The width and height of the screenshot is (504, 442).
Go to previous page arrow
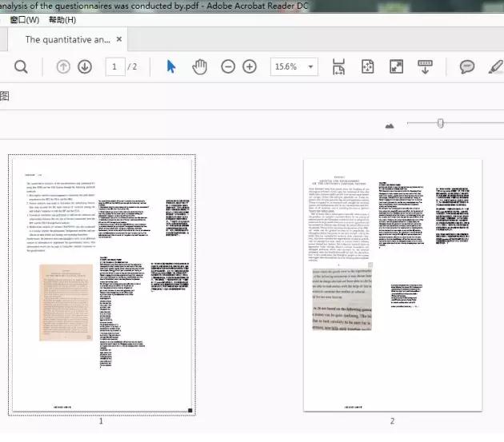[x=63, y=67]
